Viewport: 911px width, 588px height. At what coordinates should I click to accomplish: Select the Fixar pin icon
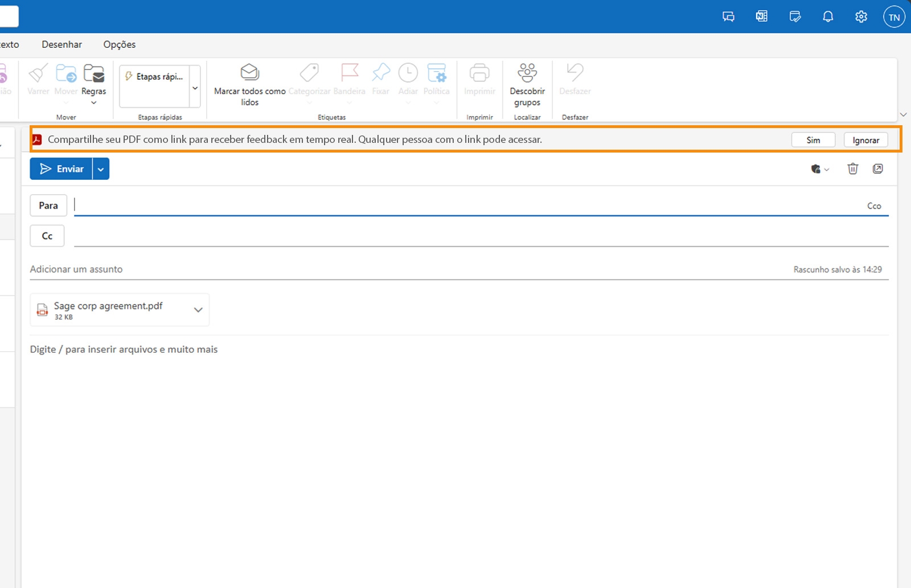[x=380, y=74]
